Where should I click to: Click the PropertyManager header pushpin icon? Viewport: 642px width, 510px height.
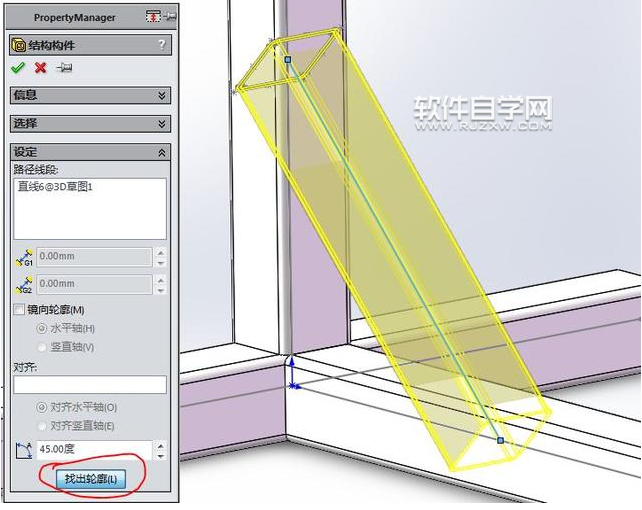(170, 16)
